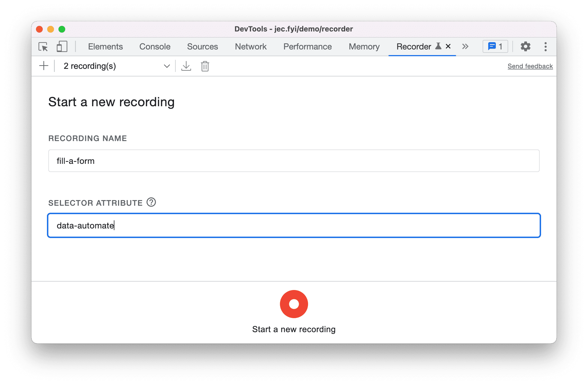Image resolution: width=588 pixels, height=385 pixels.
Task: Click the download recording icon
Action: pyautogui.click(x=186, y=66)
